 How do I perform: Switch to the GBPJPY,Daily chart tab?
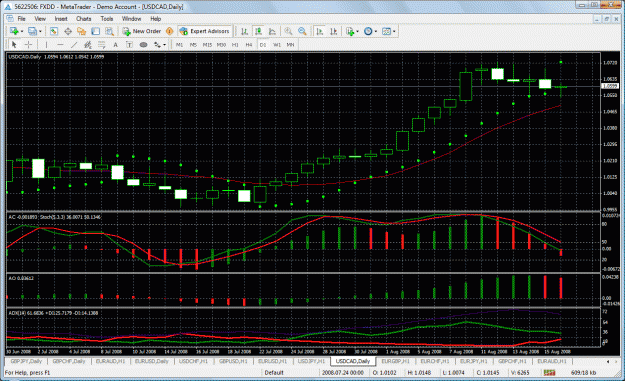point(26,361)
